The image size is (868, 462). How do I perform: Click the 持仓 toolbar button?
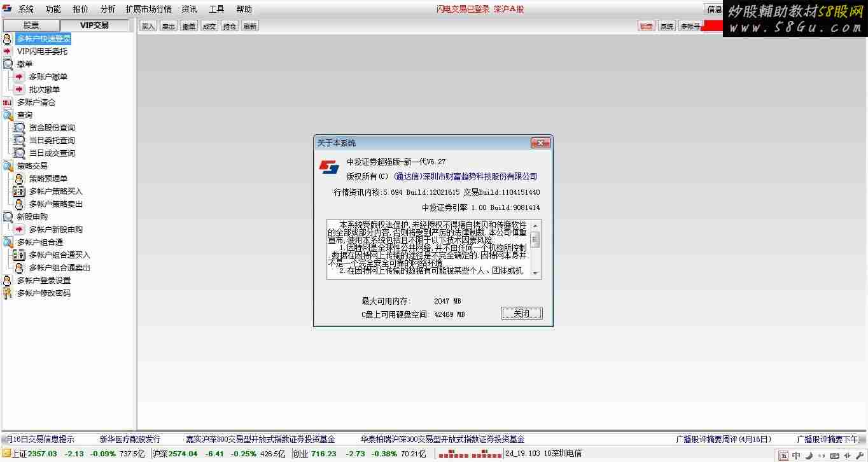(x=230, y=26)
